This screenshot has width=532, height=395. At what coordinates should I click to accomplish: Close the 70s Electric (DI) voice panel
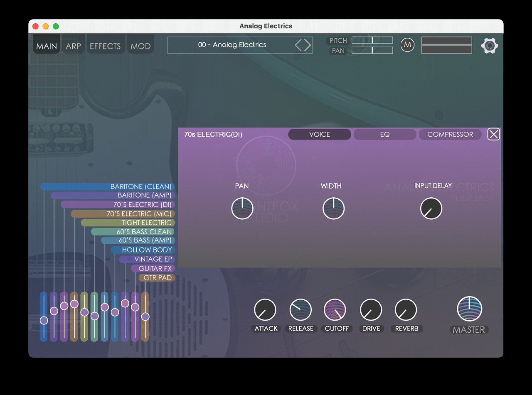pyautogui.click(x=493, y=134)
